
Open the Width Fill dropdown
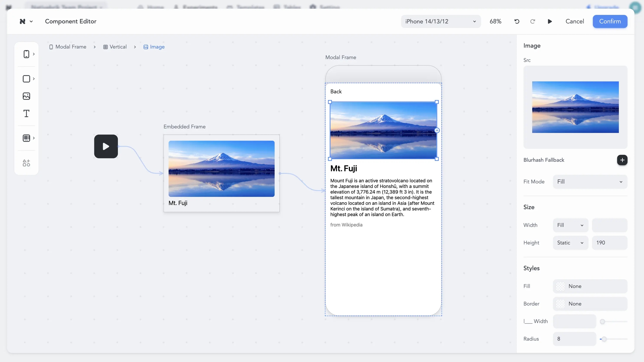tap(570, 225)
